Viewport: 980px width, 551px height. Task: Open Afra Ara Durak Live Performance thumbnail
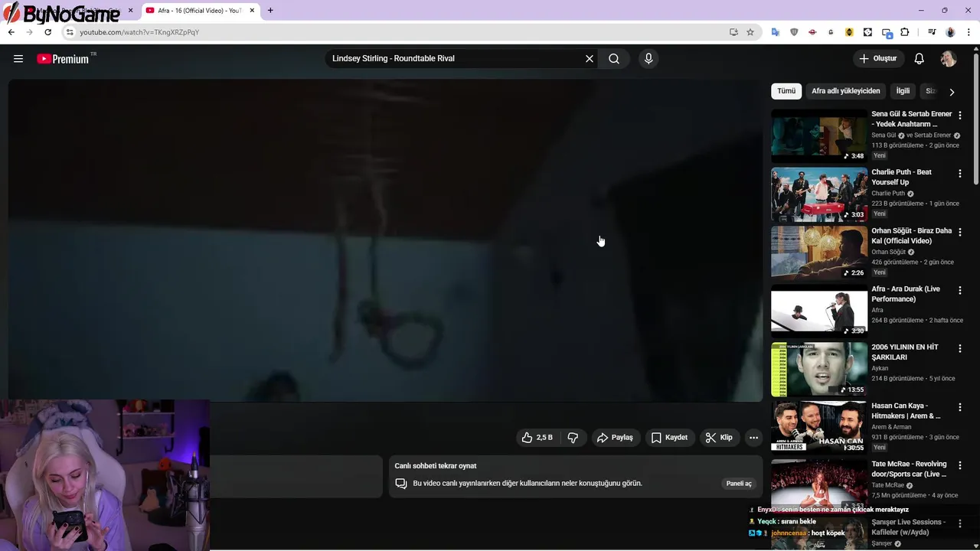pos(819,311)
